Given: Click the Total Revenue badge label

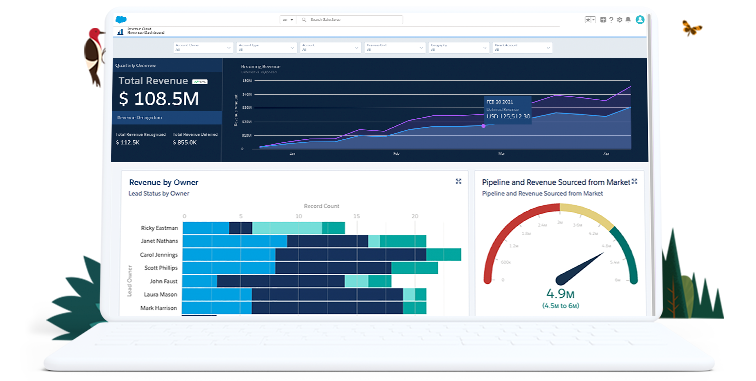Looking at the screenshot, I should pyautogui.click(x=200, y=82).
